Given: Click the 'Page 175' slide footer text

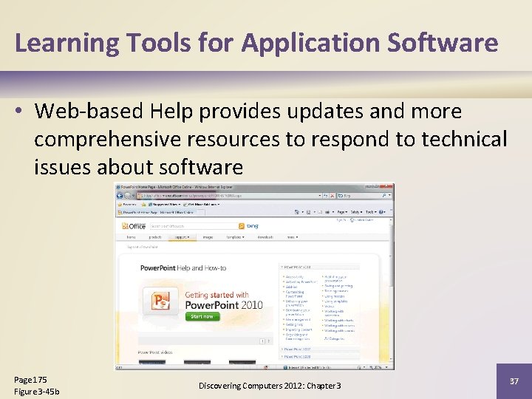Looking at the screenshot, I should pos(30,380).
